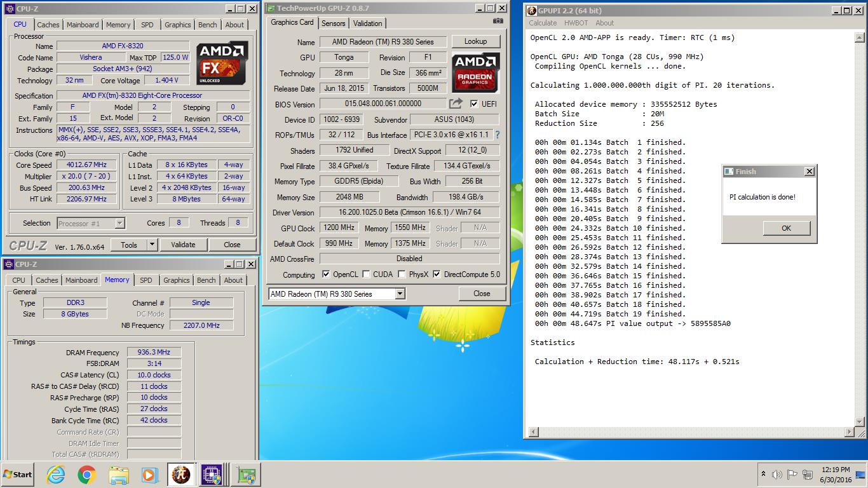Switch to GPUPI app on taskbar
The width and height of the screenshot is (868, 488).
point(181,475)
